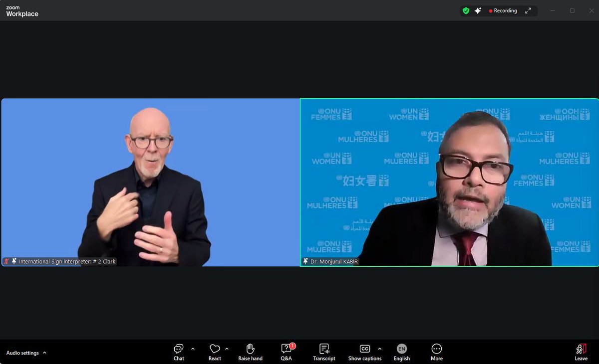Screen dimensions: 599x364
Task: Toggle Show captions
Action: point(365,353)
